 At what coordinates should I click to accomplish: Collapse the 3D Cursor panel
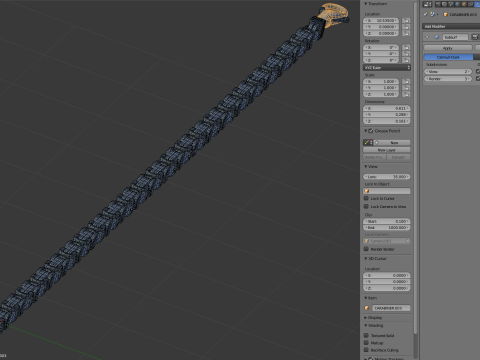click(x=366, y=258)
